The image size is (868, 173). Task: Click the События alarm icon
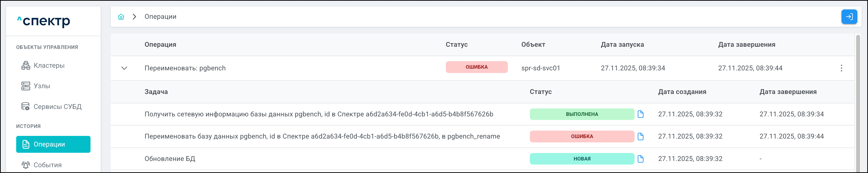[26, 165]
